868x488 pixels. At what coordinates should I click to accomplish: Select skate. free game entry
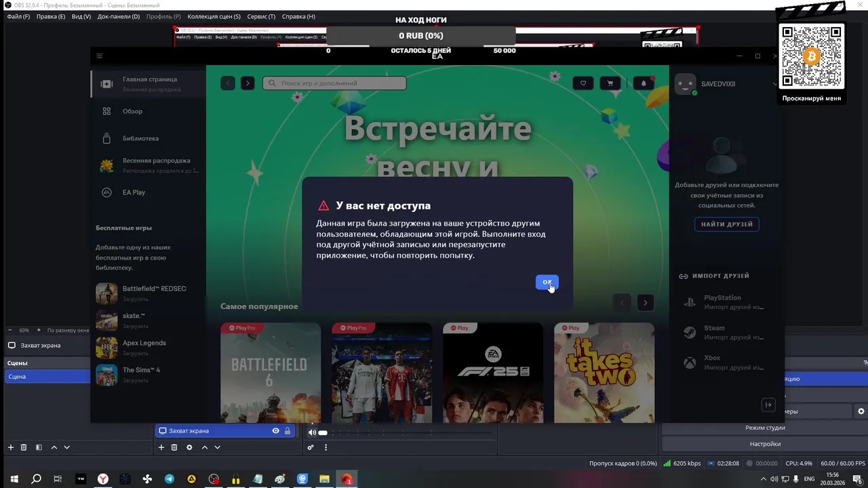(148, 321)
